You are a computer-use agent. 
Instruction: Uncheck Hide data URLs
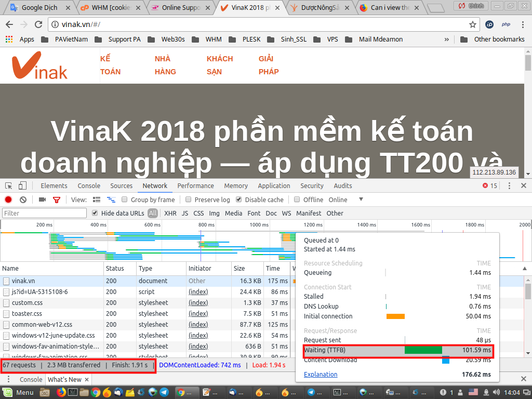[95, 213]
